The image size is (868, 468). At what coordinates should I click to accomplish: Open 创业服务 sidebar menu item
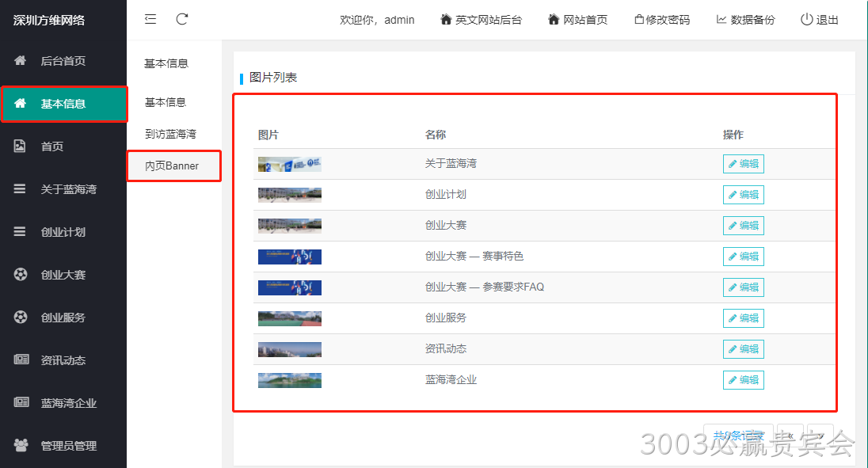point(63,318)
